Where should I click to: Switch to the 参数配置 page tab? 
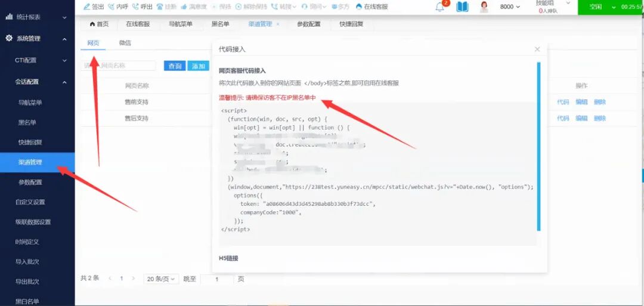tap(308, 24)
